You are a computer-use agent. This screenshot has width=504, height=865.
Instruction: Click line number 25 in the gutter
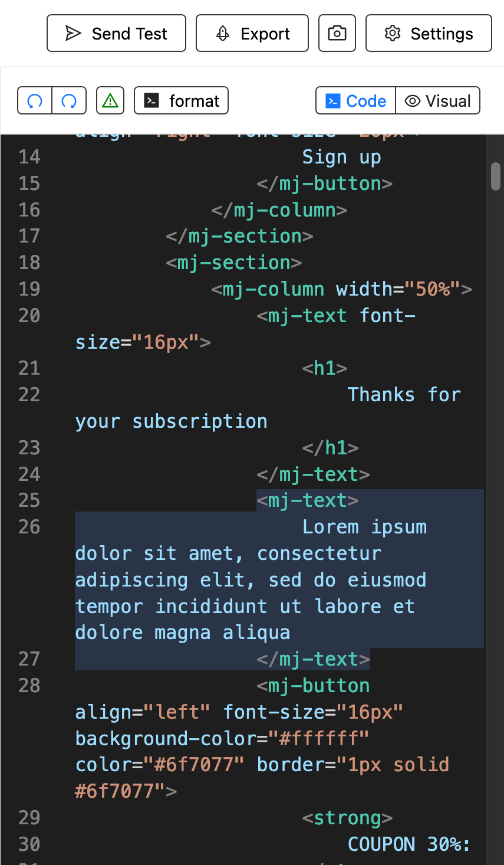coord(29,501)
